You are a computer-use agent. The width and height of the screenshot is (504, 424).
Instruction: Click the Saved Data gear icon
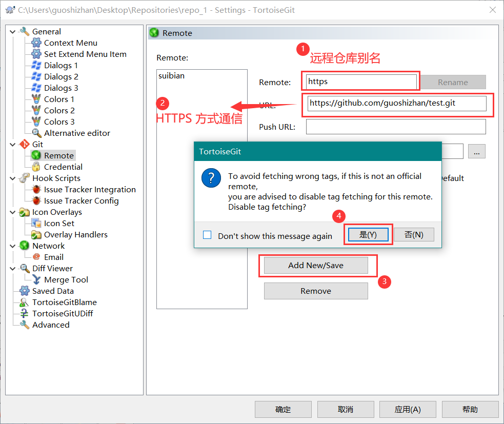click(x=24, y=291)
